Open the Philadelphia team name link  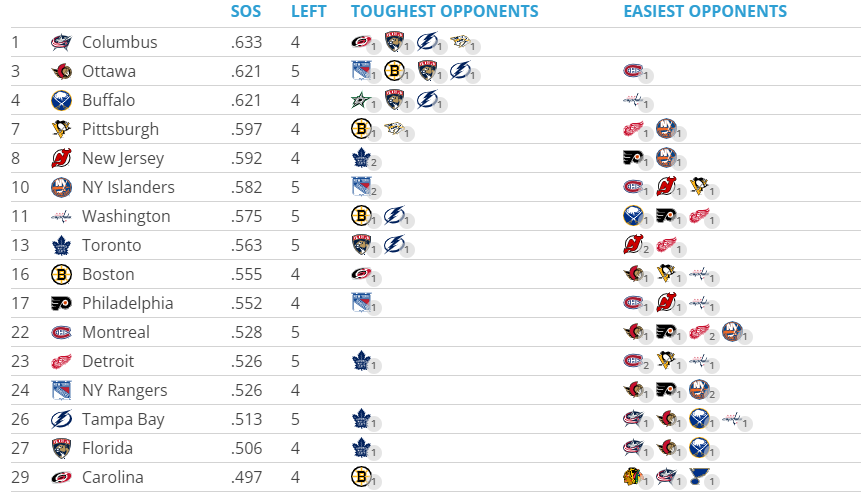click(128, 303)
